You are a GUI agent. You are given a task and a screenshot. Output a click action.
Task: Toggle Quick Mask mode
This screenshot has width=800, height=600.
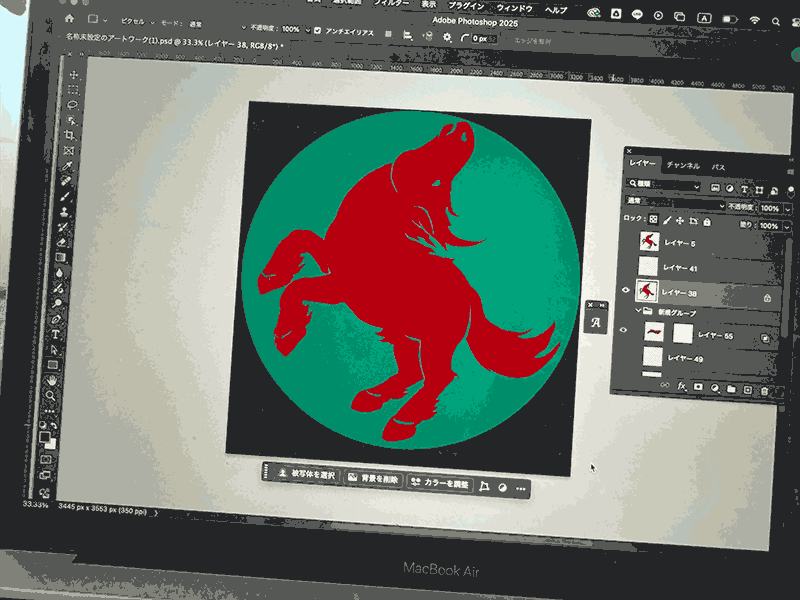[x=46, y=460]
